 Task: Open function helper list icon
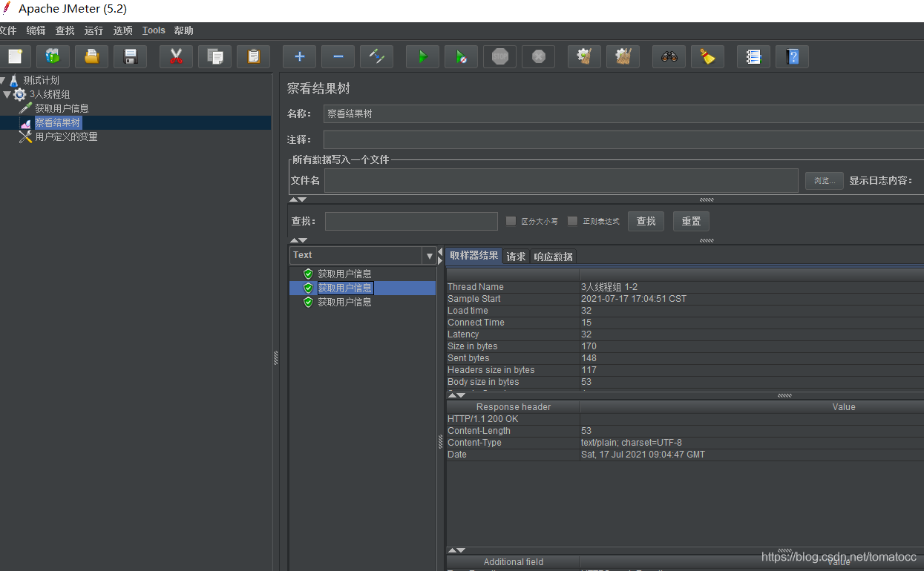pyautogui.click(x=753, y=56)
